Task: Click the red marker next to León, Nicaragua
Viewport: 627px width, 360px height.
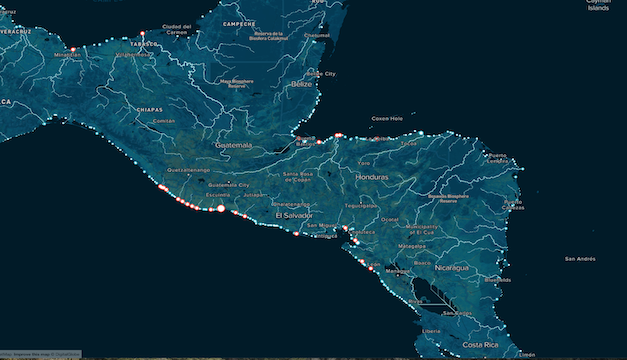Action: (371, 268)
